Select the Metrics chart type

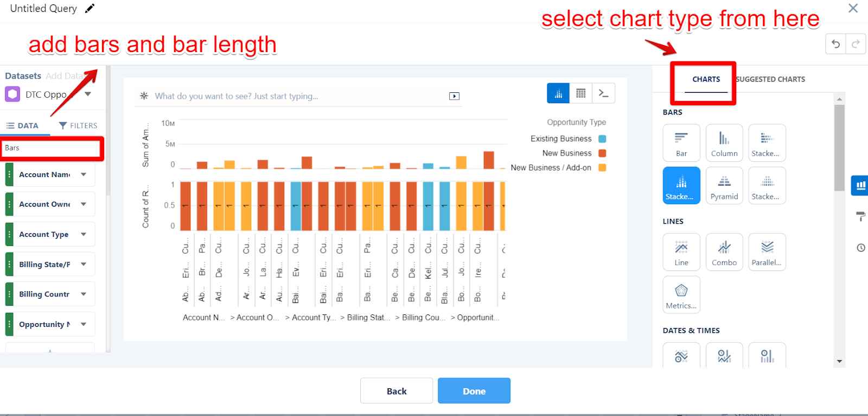tap(681, 294)
